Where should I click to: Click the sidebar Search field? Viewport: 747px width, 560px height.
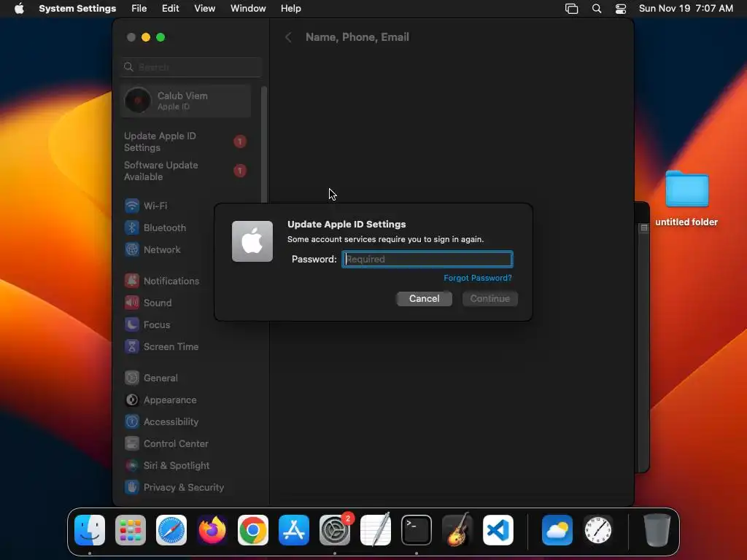191,67
